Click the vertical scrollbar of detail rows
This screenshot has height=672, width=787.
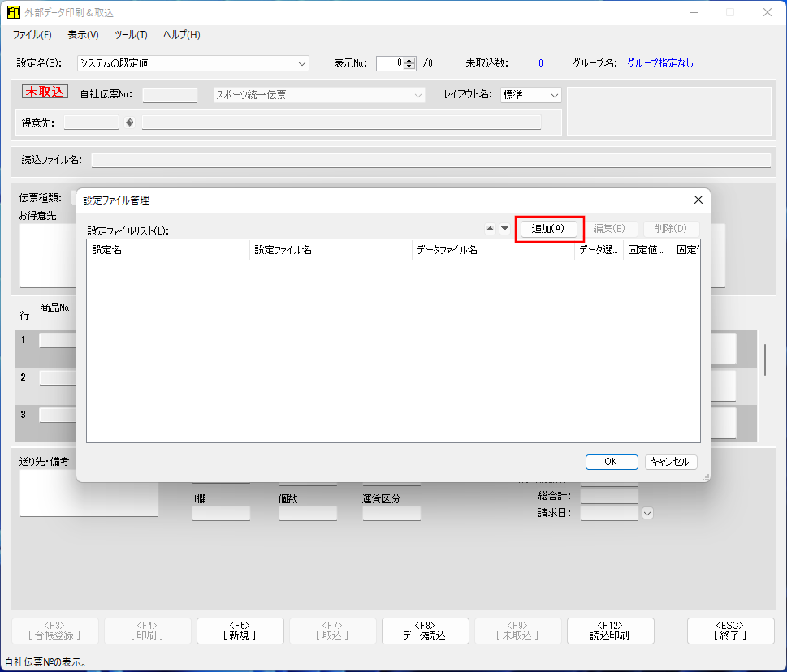(765, 360)
